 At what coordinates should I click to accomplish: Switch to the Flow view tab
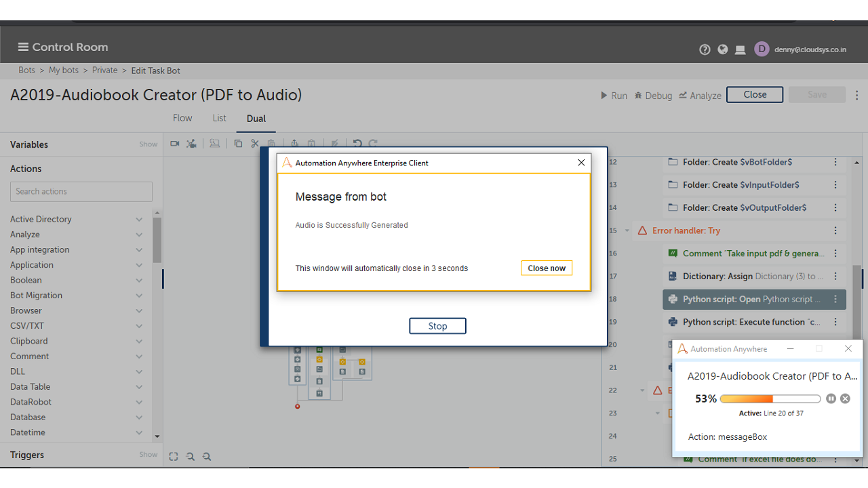[182, 118]
